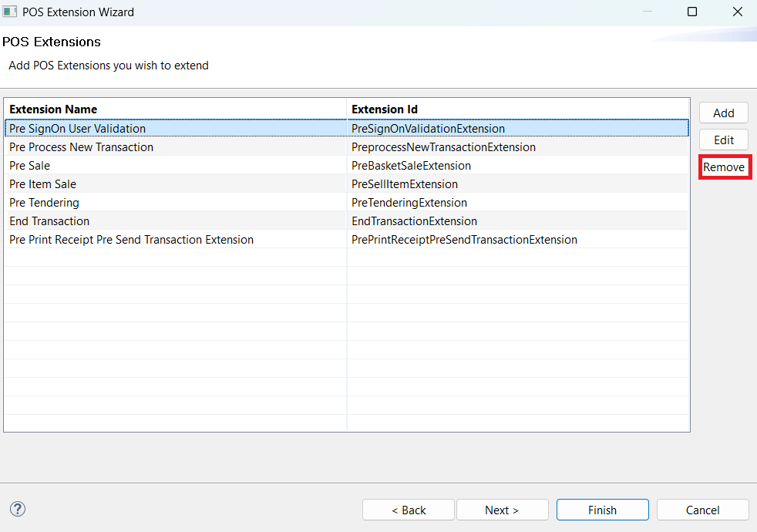Click the Add button
The image size is (757, 532).
pyautogui.click(x=723, y=113)
